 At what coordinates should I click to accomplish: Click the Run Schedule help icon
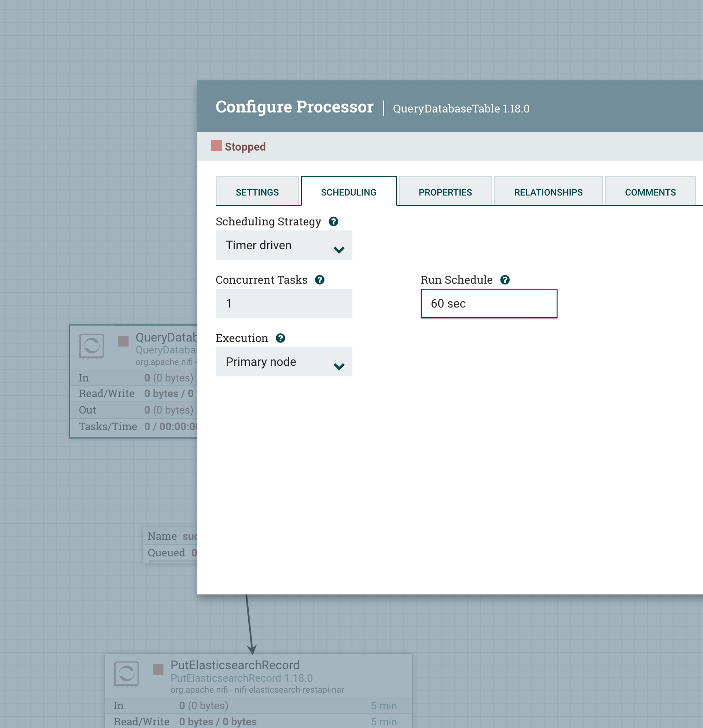[x=505, y=280]
